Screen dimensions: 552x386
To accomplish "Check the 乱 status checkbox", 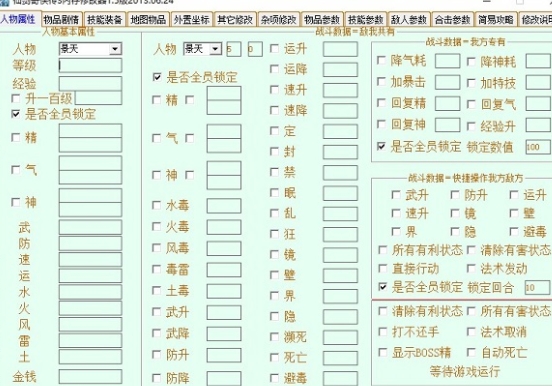I will tap(274, 213).
